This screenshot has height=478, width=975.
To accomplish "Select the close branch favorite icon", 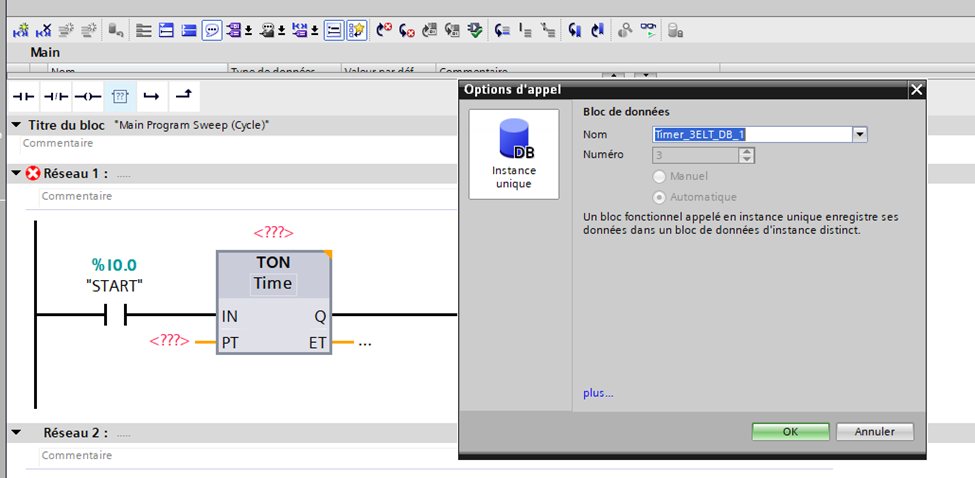I will (183, 96).
